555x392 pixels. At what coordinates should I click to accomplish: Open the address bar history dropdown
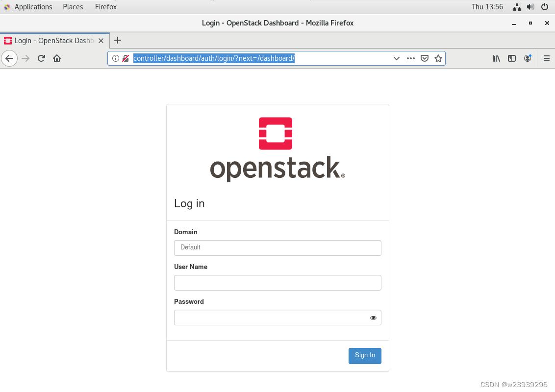[396, 58]
